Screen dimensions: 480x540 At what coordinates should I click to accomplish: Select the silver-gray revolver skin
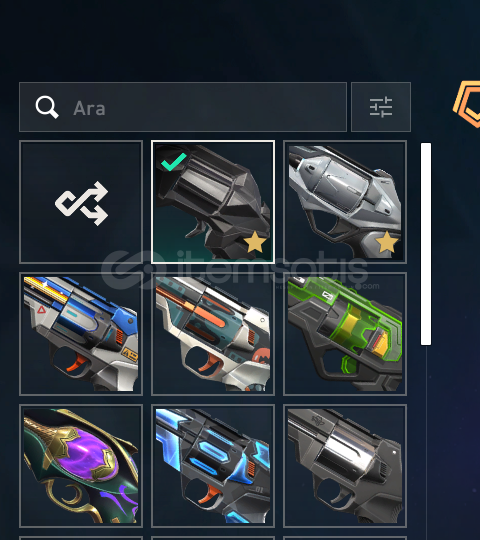(345, 202)
